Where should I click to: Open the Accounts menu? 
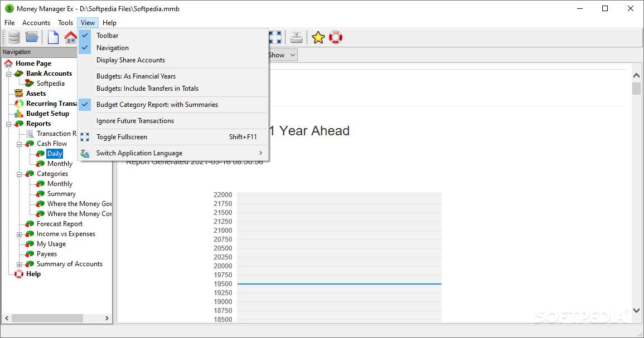[36, 23]
